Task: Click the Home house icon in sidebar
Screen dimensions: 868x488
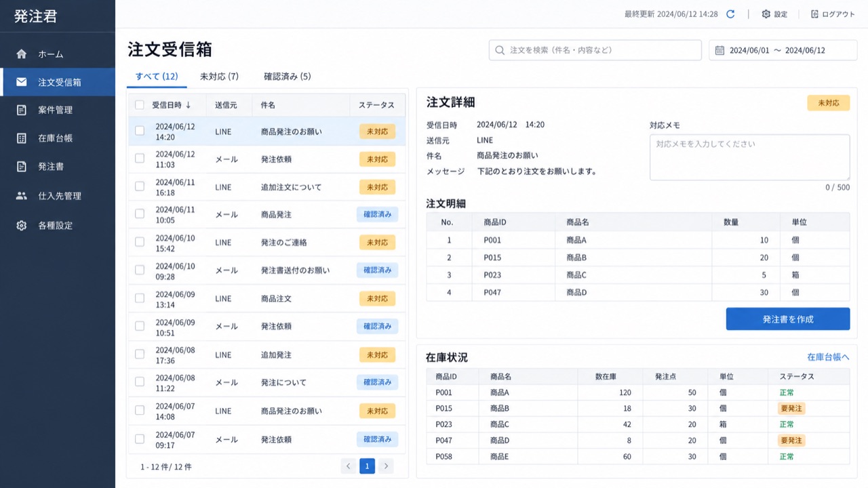Action: (22, 54)
